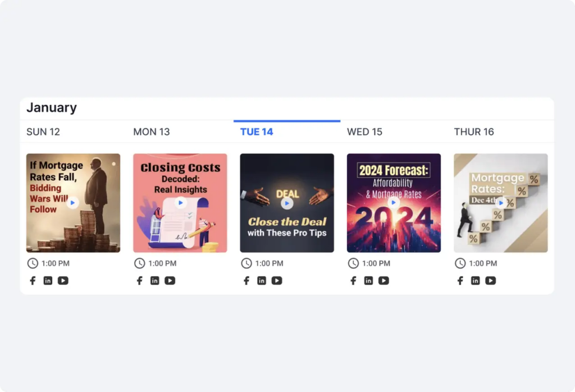The width and height of the screenshot is (575, 392).
Task: Click the LinkedIn icon under Monday 13 post
Action: pos(154,281)
